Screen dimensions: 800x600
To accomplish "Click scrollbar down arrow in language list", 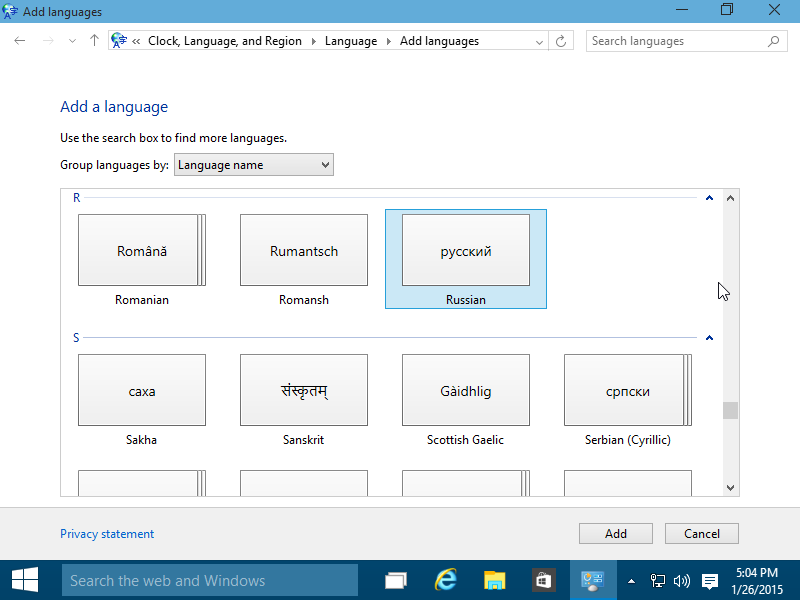I will click(x=731, y=488).
